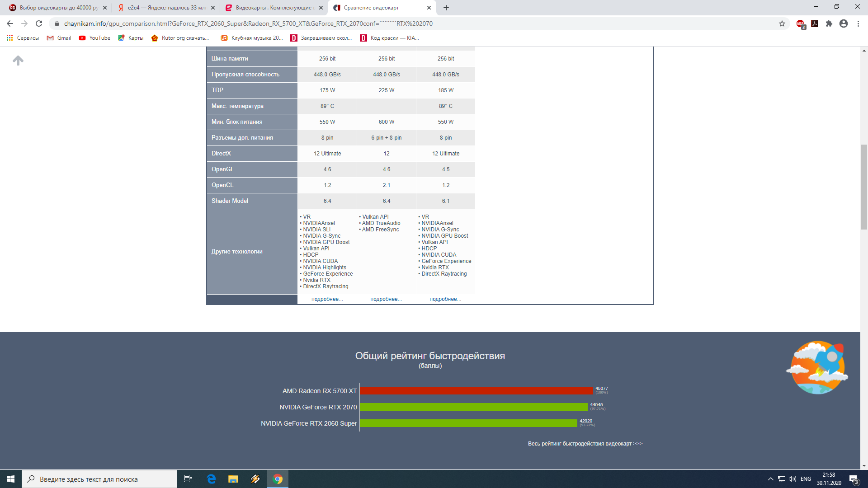Click the green RTX 2070 rating bar
The image size is (868, 488).
[474, 407]
